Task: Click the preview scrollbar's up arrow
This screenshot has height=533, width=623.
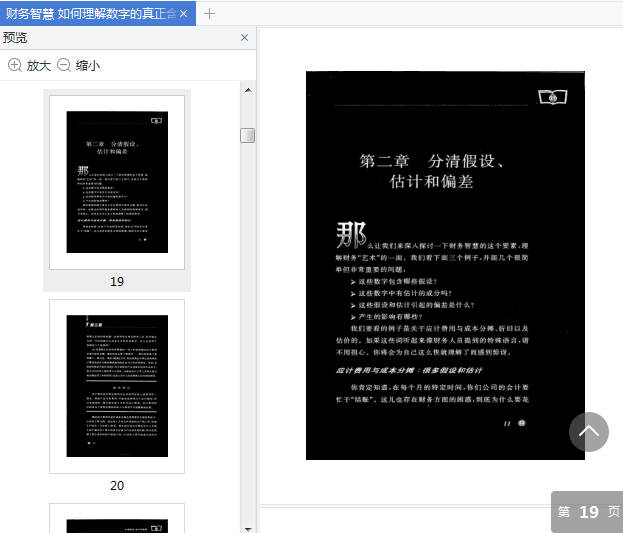Action: pos(247,89)
